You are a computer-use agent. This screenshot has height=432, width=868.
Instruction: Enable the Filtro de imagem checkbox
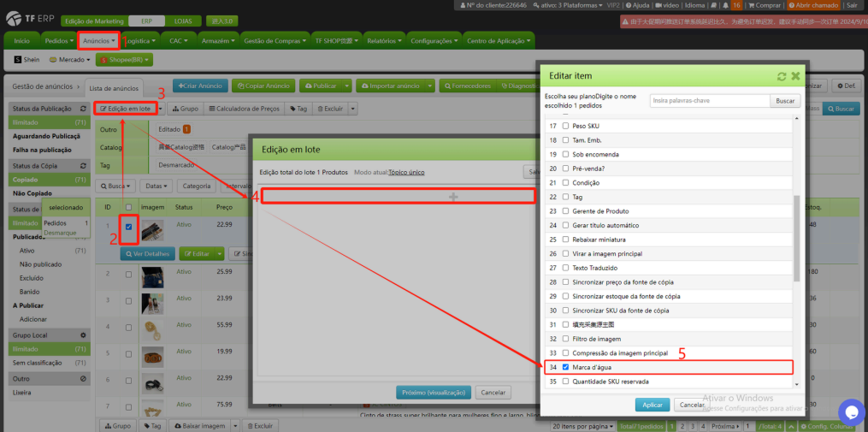point(565,339)
